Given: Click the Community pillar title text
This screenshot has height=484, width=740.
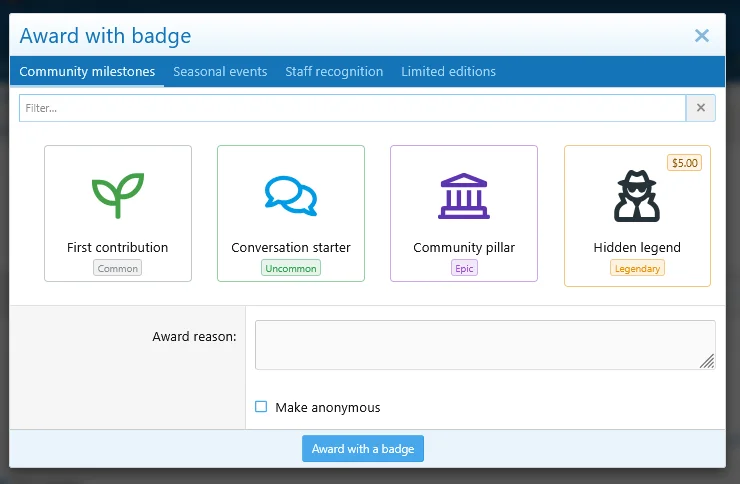Looking at the screenshot, I should 464,247.
